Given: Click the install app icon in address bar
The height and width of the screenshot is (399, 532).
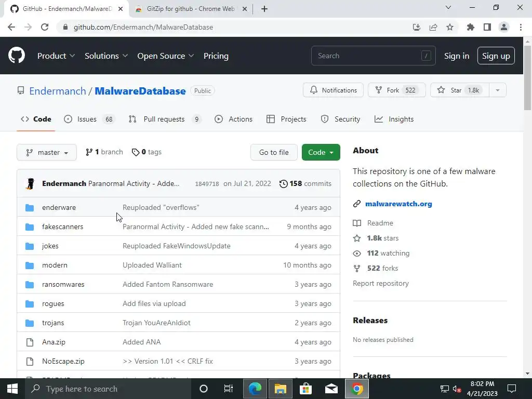Looking at the screenshot, I should pyautogui.click(x=417, y=27).
